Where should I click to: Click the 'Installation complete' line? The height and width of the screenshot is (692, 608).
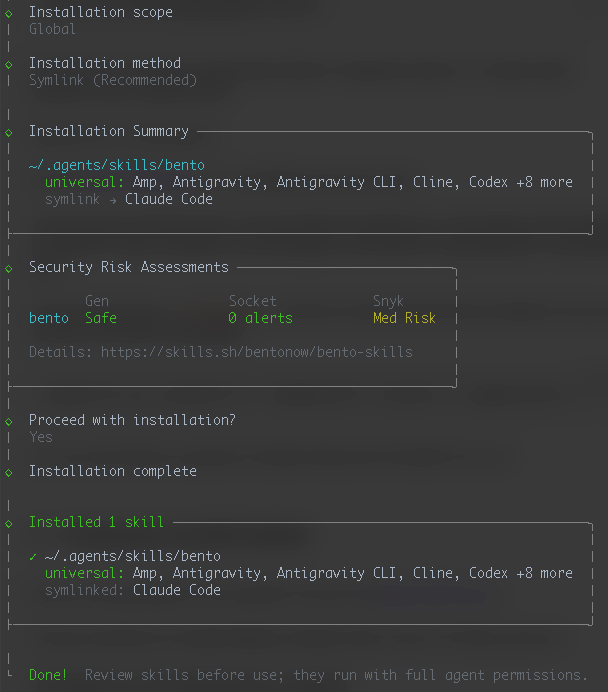pos(113,471)
